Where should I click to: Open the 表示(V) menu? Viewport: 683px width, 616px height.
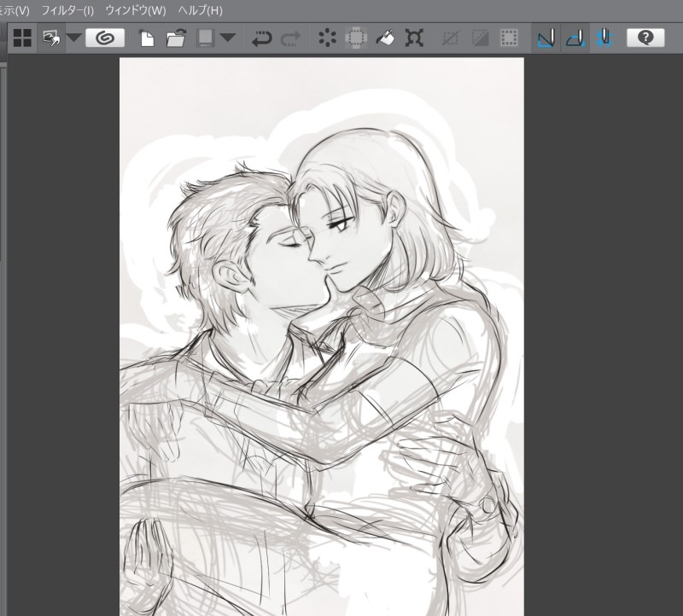point(14,10)
